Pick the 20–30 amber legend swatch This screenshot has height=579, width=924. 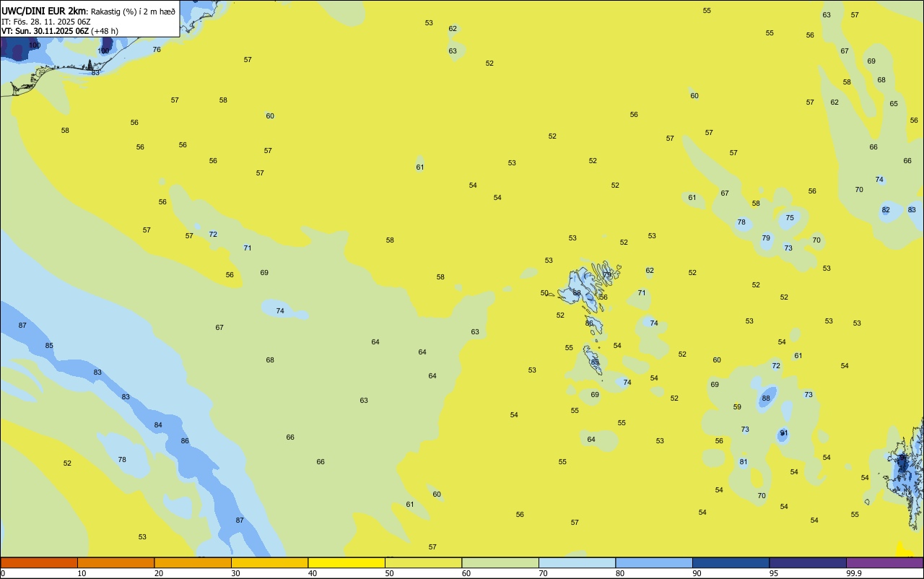click(193, 562)
